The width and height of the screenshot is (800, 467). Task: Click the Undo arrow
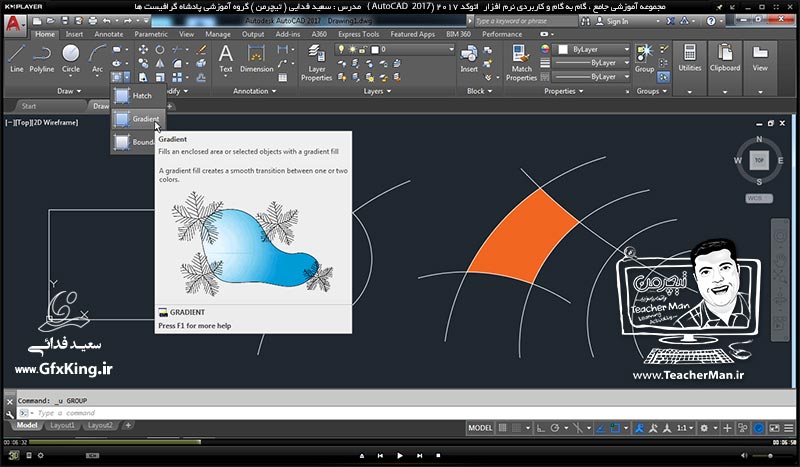[x=106, y=21]
